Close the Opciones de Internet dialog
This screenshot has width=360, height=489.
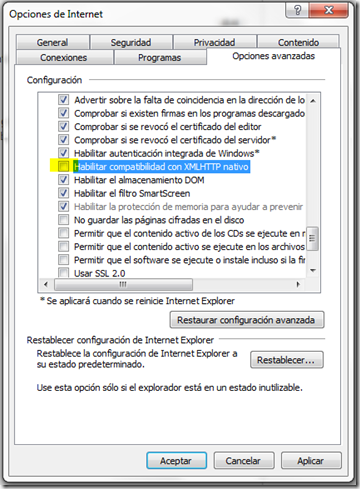[x=329, y=11]
